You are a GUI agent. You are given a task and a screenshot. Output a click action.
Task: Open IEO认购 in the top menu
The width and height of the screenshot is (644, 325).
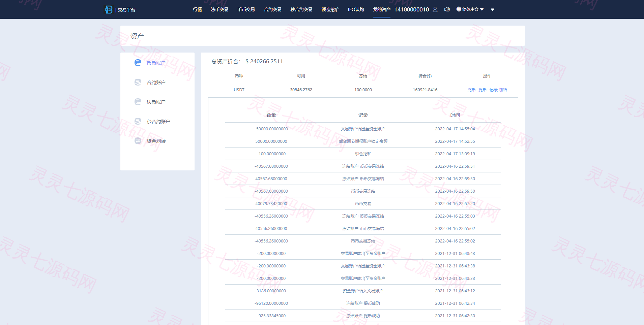tap(356, 9)
